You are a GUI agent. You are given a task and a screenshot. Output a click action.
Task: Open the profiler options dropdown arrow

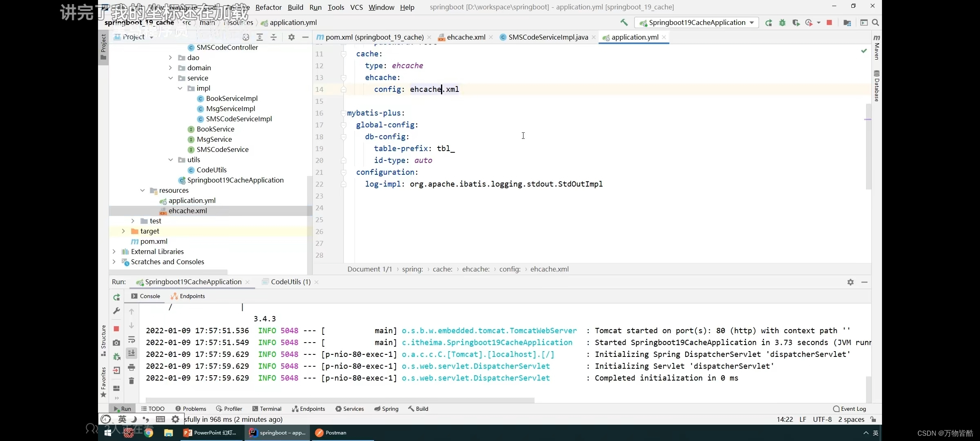(x=819, y=22)
